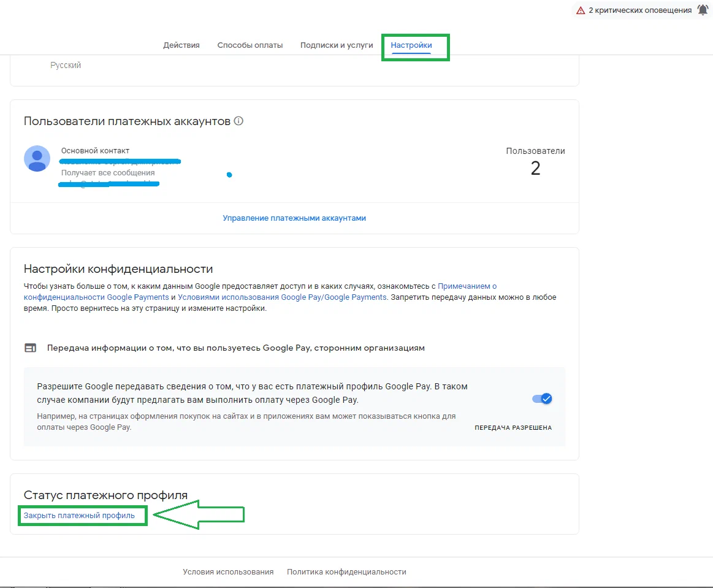This screenshot has width=713, height=588.
Task: Click the Пользователи count number 2
Action: coord(535,169)
